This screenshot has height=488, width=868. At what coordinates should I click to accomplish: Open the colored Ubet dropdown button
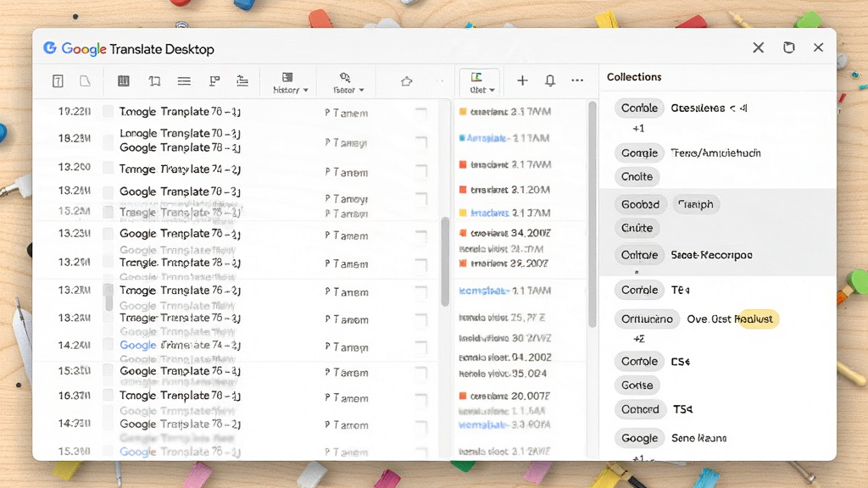[481, 83]
